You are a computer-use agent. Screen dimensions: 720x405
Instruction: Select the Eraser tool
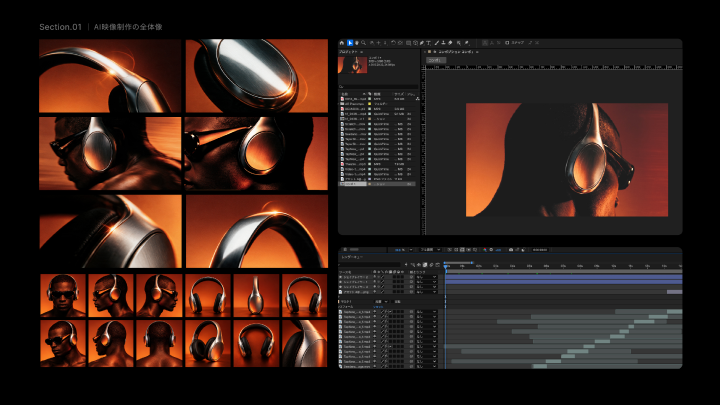(450, 43)
